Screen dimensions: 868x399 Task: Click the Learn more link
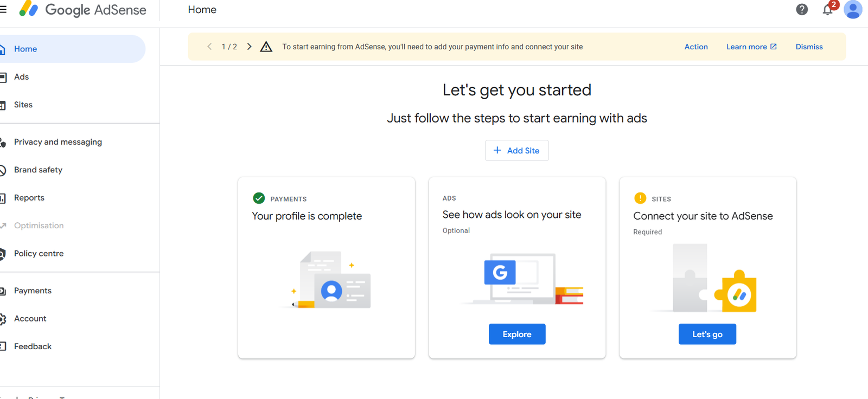click(x=751, y=47)
